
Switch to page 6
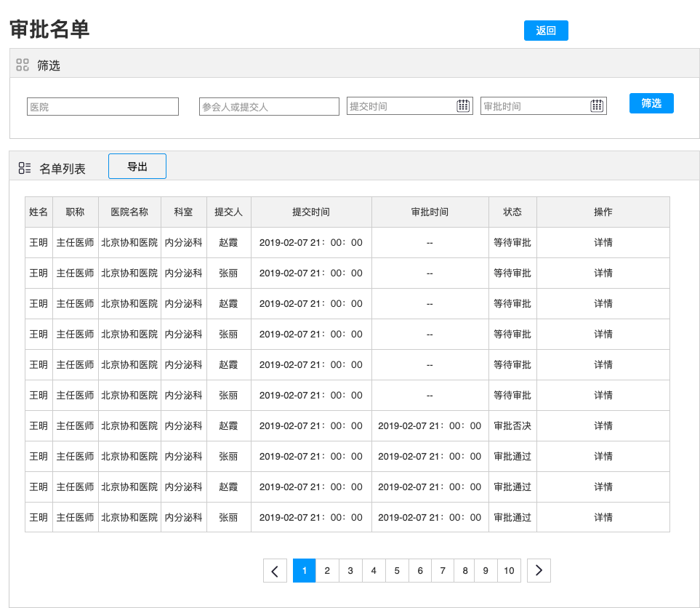pos(420,570)
